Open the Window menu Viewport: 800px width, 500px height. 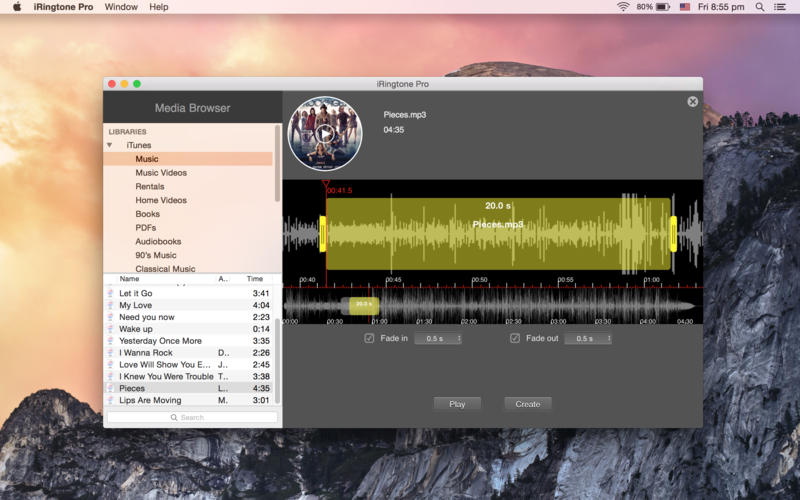tap(121, 7)
